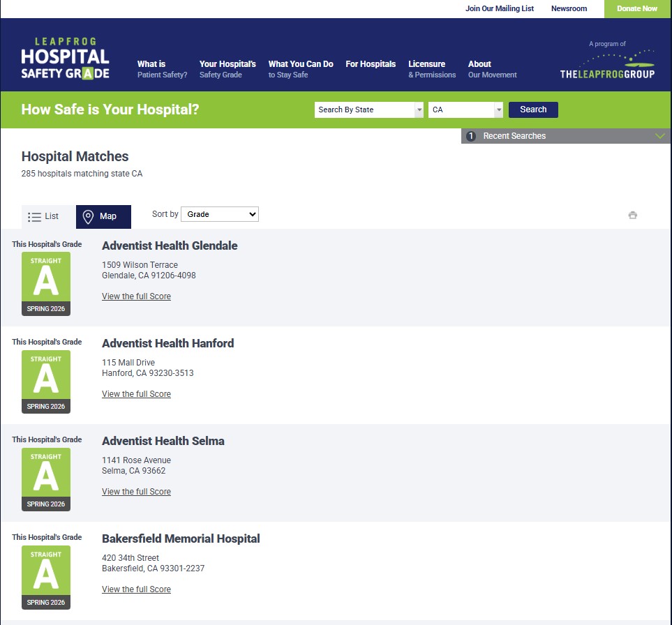Open The Leapfrog Group program logo
Image resolution: width=672 pixels, height=625 pixels.
click(607, 60)
